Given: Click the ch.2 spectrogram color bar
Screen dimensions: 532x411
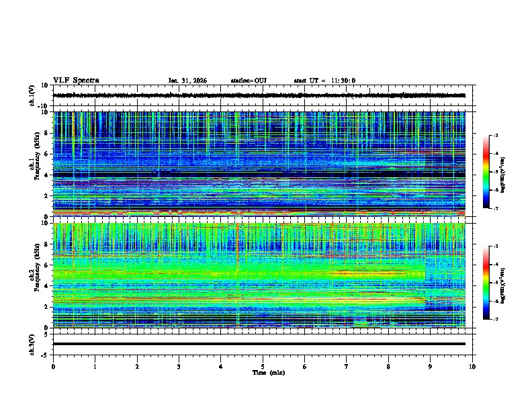Looking at the screenshot, I should [486, 283].
